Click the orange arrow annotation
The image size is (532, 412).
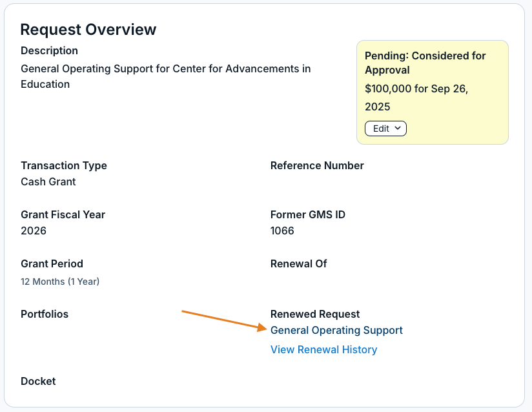pos(225,321)
